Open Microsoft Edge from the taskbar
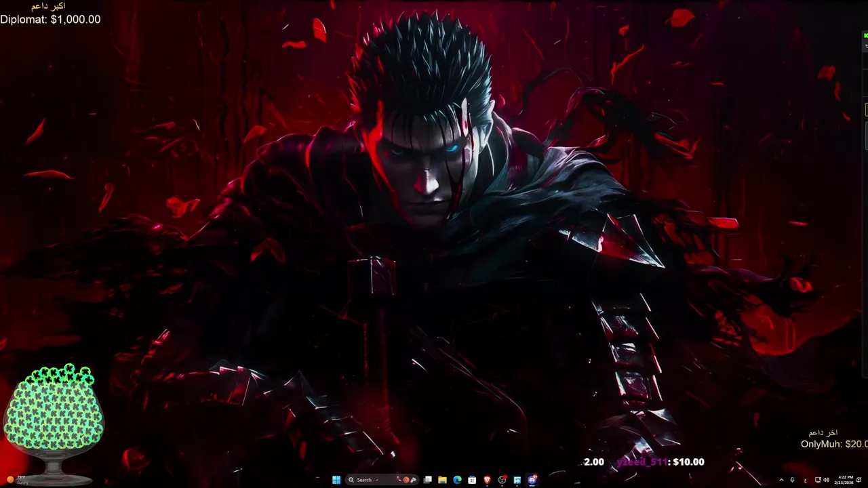Viewport: 868px width, 488px height. click(457, 480)
